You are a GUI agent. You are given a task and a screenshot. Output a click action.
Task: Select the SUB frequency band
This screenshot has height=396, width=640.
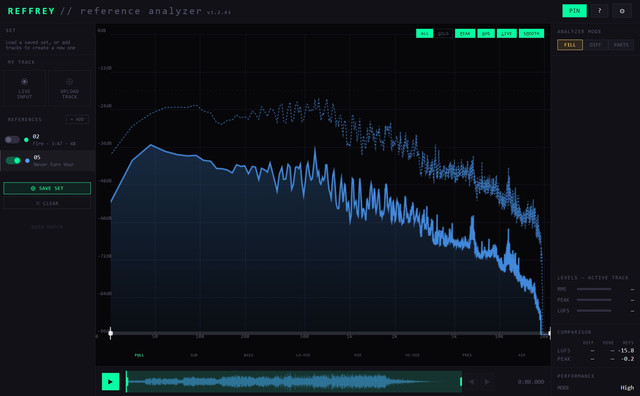194,355
